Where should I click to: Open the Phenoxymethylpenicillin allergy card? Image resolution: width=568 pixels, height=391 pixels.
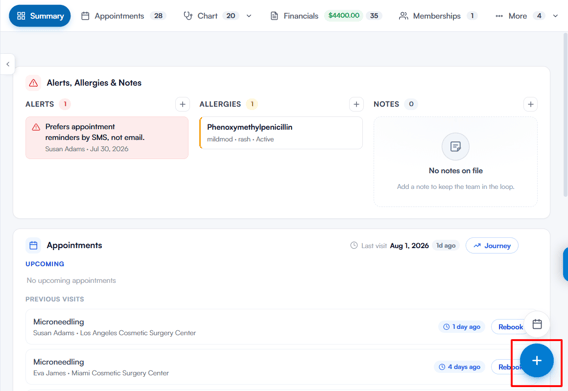coord(281,133)
